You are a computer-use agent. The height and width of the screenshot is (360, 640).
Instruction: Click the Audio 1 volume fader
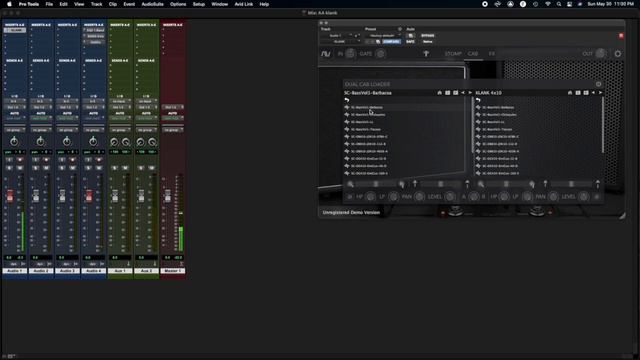pos(10,196)
